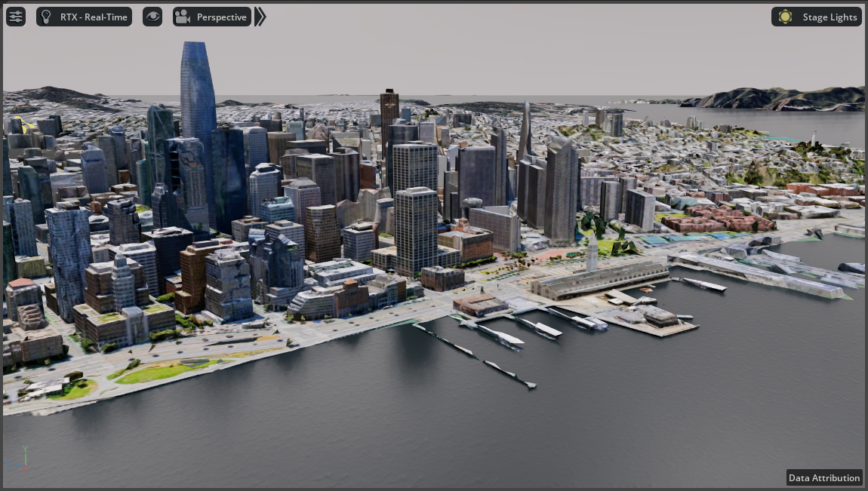The width and height of the screenshot is (868, 491).
Task: Click the lightbulb icon on the renderer button
Action: point(46,16)
